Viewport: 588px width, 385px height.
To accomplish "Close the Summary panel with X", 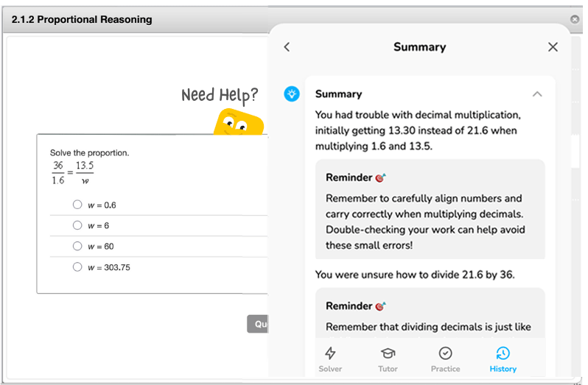I will click(x=553, y=47).
